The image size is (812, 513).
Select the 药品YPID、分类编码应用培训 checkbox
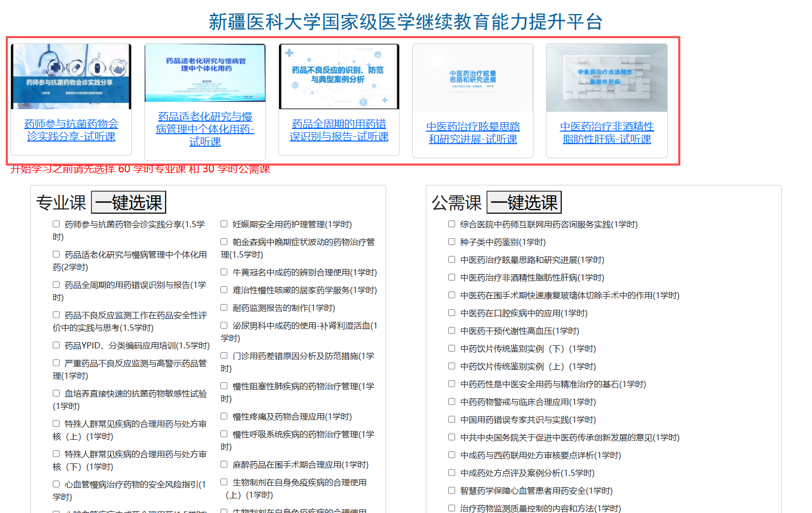coord(56,345)
